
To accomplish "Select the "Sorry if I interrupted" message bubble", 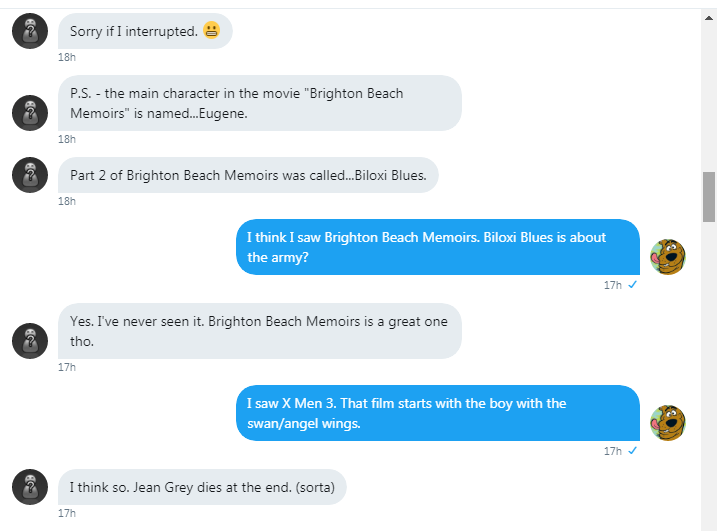I will click(x=145, y=31).
